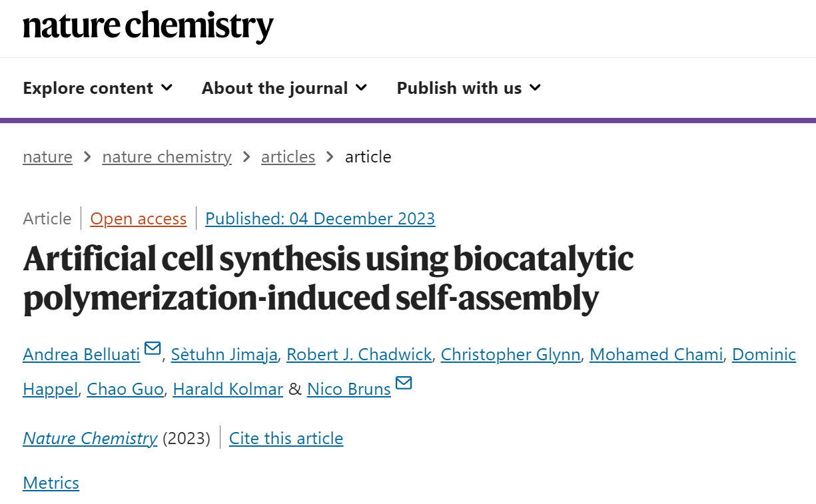Click the Nature Chemistry journal italic link
Image resolution: width=816 pixels, height=504 pixels.
coord(90,438)
